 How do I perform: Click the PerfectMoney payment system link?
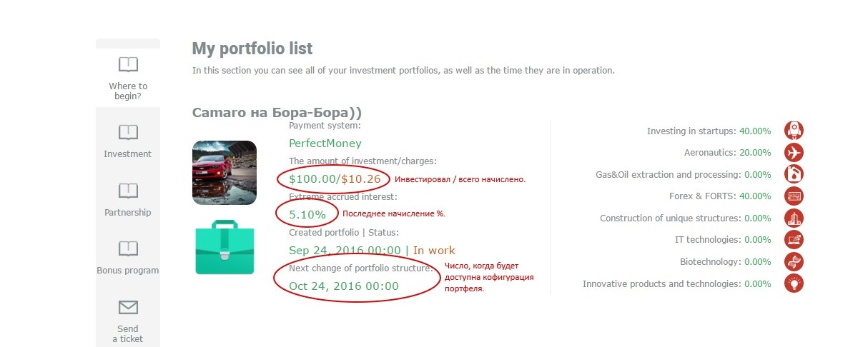325,144
